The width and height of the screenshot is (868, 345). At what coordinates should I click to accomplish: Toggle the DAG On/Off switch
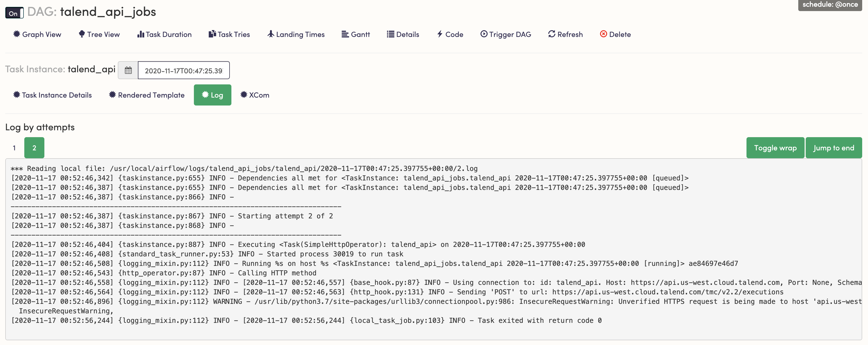click(15, 13)
